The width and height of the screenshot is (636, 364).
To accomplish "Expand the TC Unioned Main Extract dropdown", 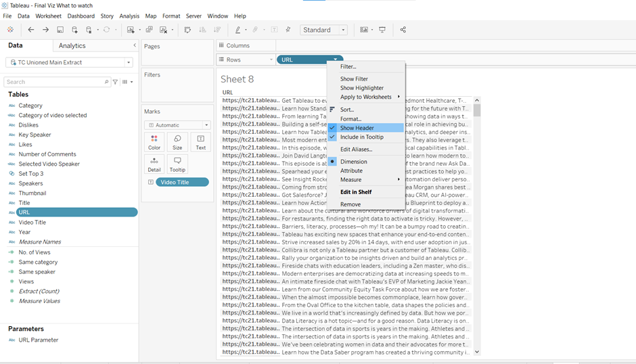I will (x=129, y=62).
